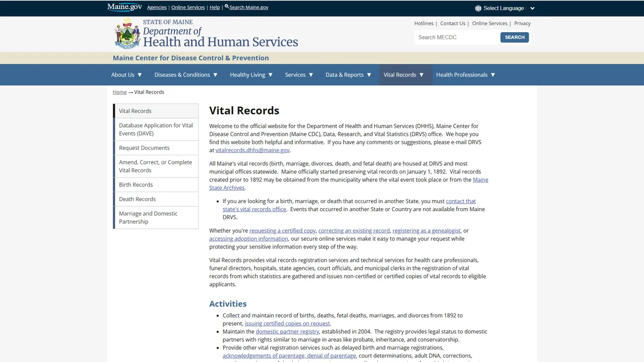Click contact that state's vital records office link
This screenshot has height=362, width=644.
(349, 205)
